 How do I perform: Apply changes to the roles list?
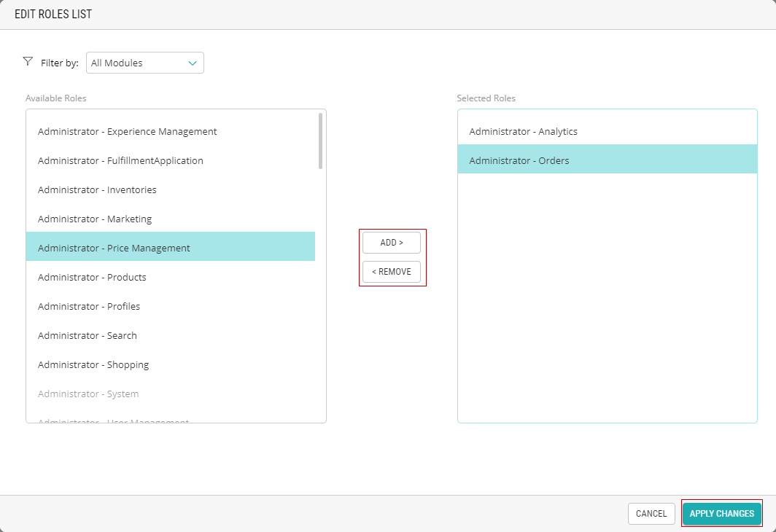[x=721, y=514]
